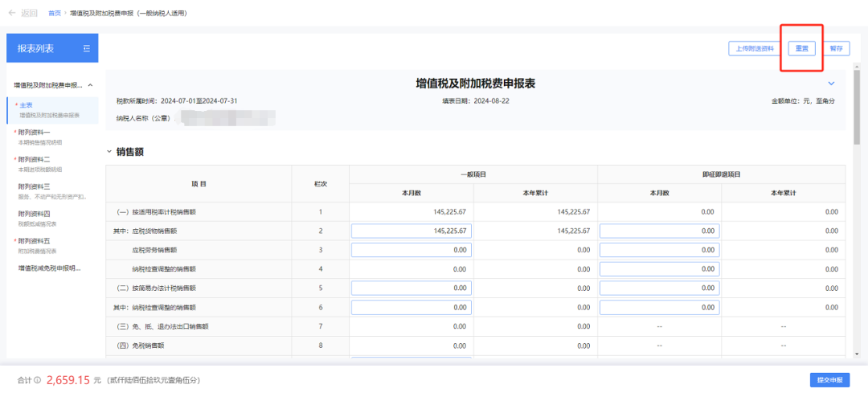Go to 首页 in the breadcrumb
Screen dimensions: 868x401
pos(55,13)
